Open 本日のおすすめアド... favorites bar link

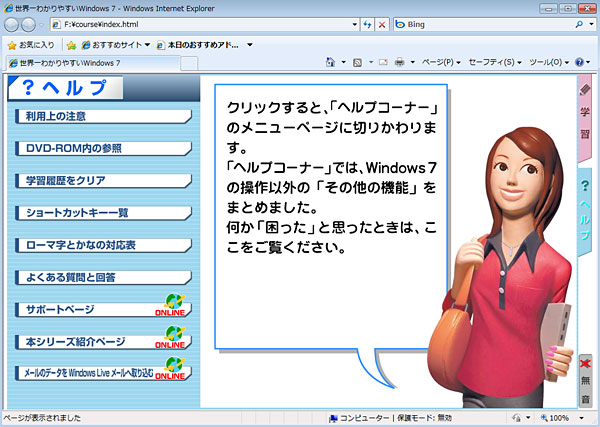pyautogui.click(x=198, y=45)
